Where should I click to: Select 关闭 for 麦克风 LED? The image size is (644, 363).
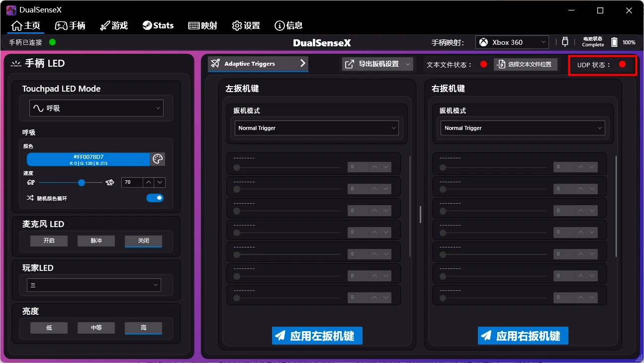coord(143,241)
